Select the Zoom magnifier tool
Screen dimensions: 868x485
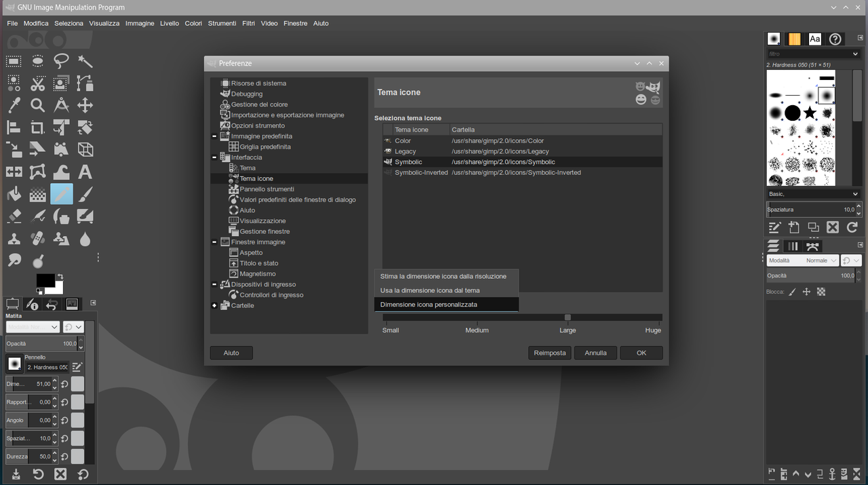[x=37, y=105]
